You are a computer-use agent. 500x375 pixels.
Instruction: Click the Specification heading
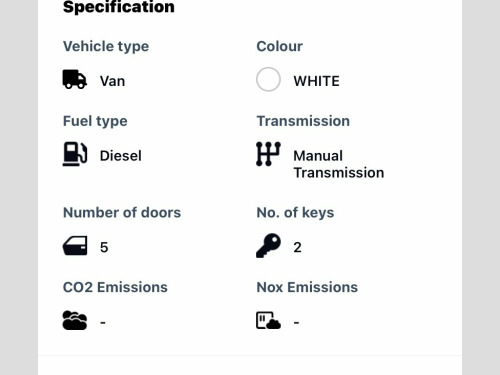119,7
